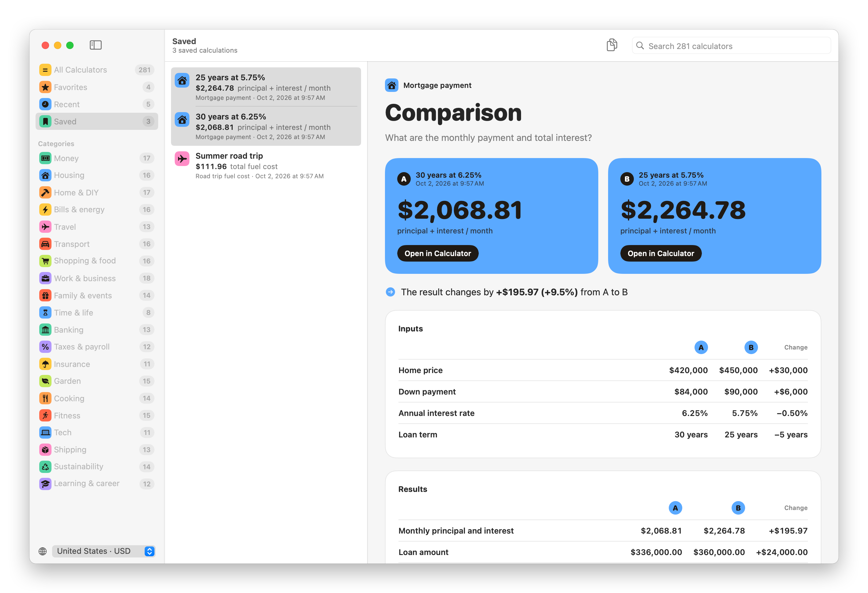Choose the Sustainability recycle icon
This screenshot has width=868, height=593.
point(45,466)
